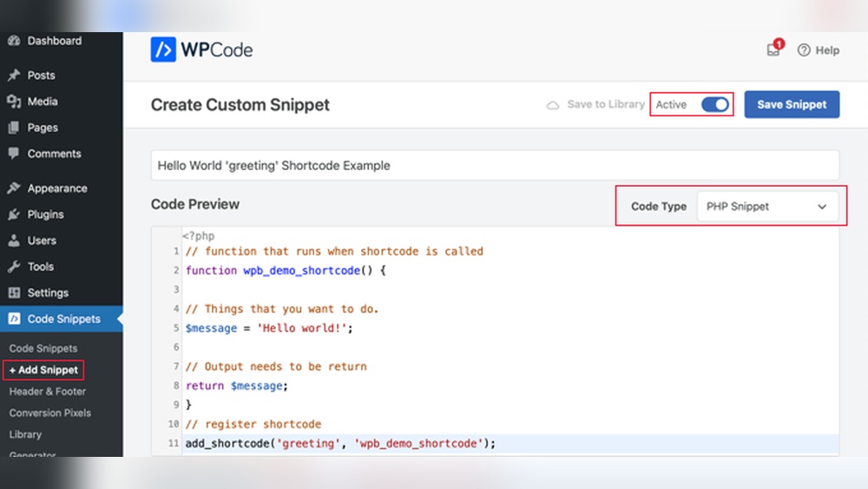Open the Code Type dropdown

(x=767, y=207)
